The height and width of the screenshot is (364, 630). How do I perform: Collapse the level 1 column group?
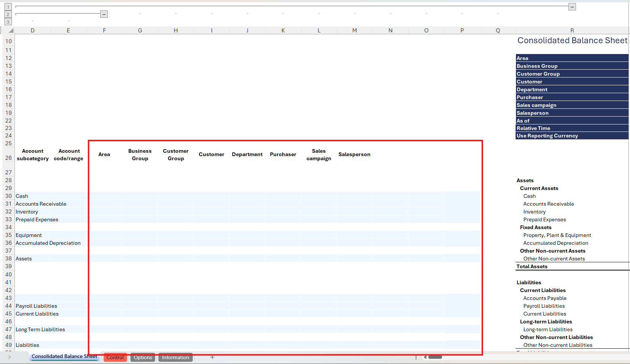tap(572, 7)
